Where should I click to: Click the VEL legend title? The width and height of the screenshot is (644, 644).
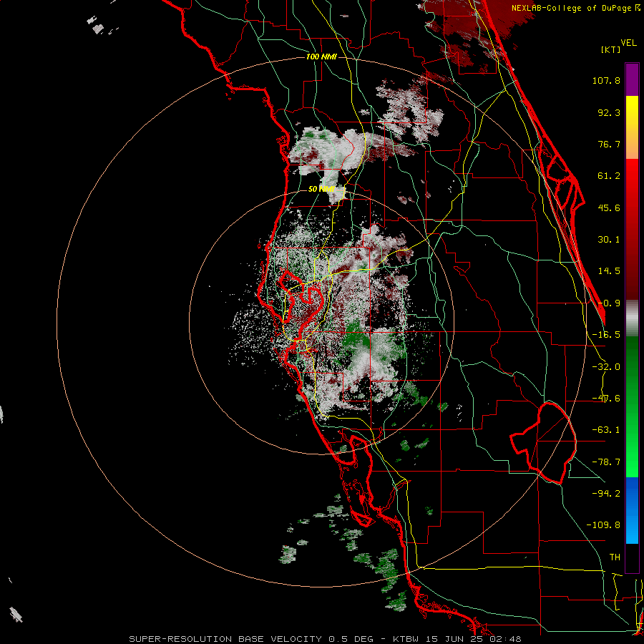point(628,43)
